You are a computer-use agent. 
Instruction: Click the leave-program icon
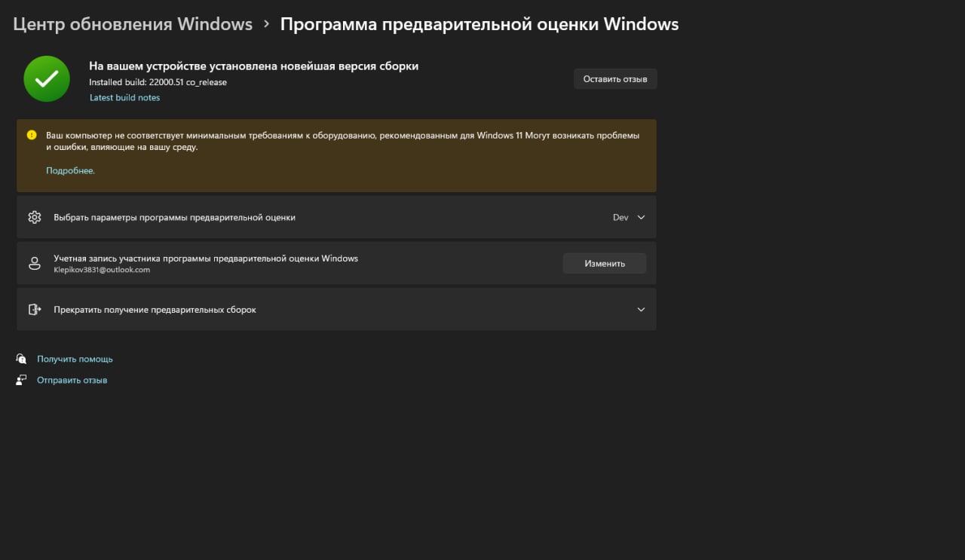coord(35,309)
